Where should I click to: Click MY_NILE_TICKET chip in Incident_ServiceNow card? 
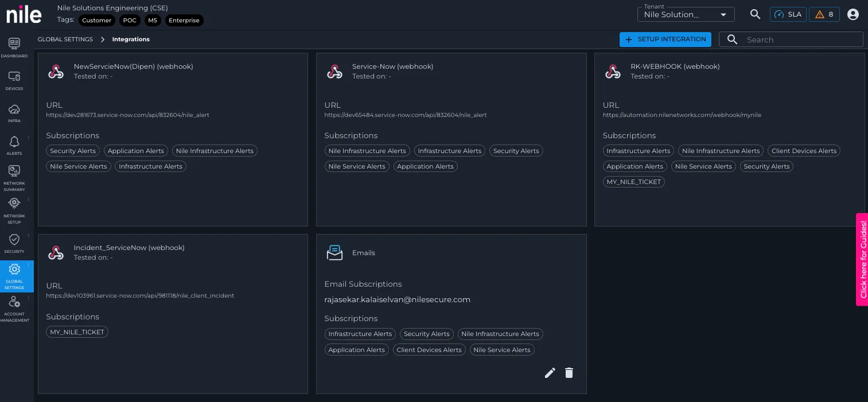77,332
